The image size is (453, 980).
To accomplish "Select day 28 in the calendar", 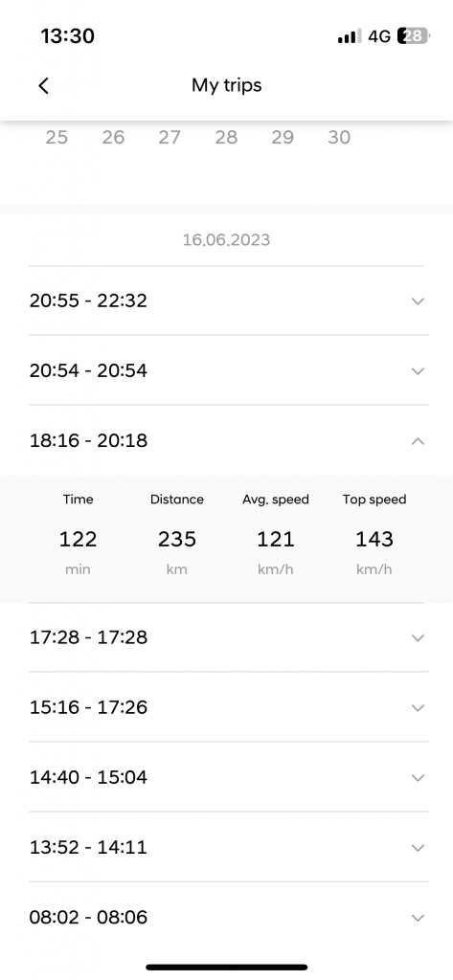I will click(226, 137).
